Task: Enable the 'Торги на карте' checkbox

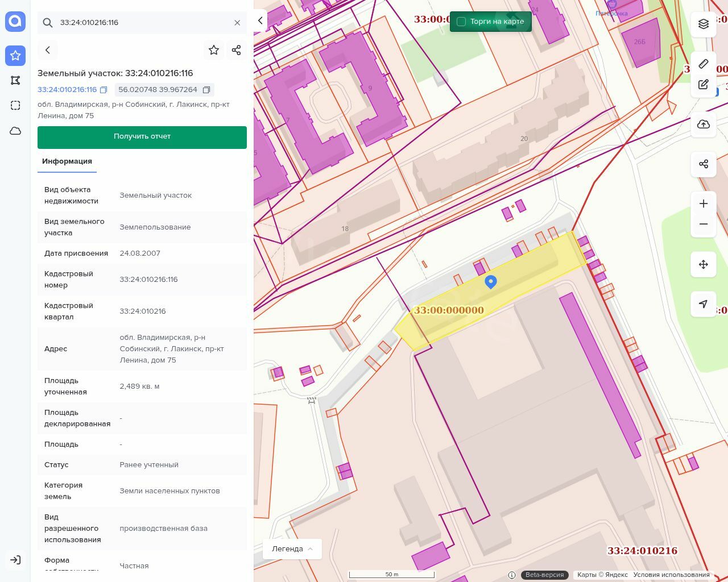Action: tap(461, 22)
